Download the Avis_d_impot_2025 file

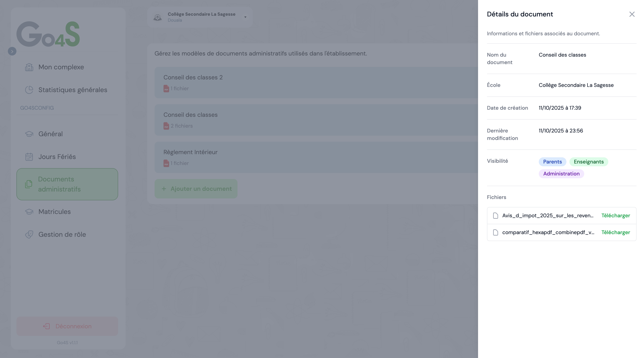(x=615, y=215)
